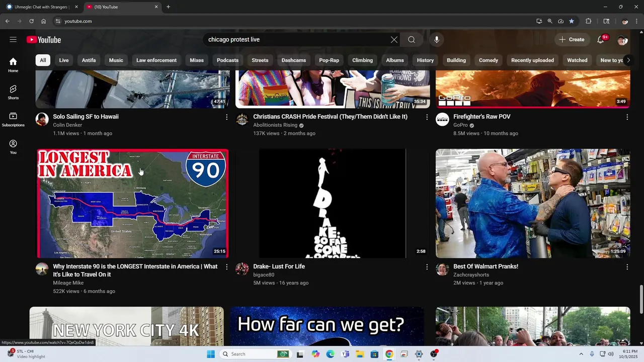The height and width of the screenshot is (362, 644).
Task: Select the Dashcams filter chip
Action: (x=293, y=60)
